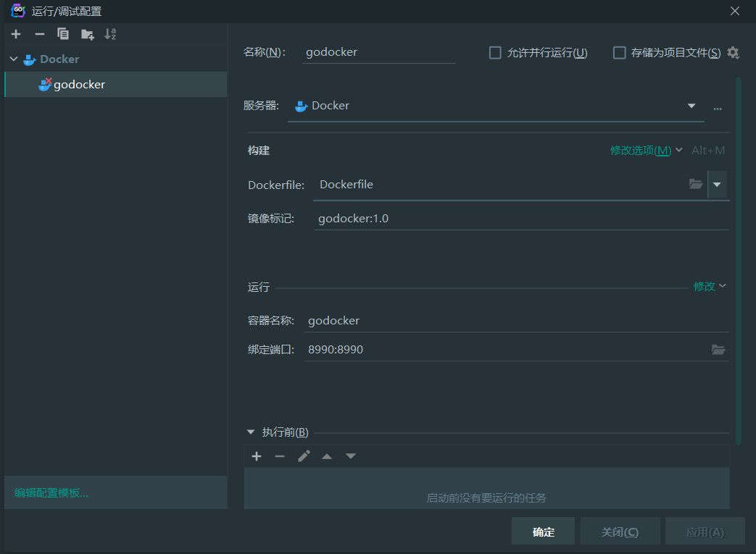756x554 pixels.
Task: Add a new run configuration
Action: pos(16,34)
